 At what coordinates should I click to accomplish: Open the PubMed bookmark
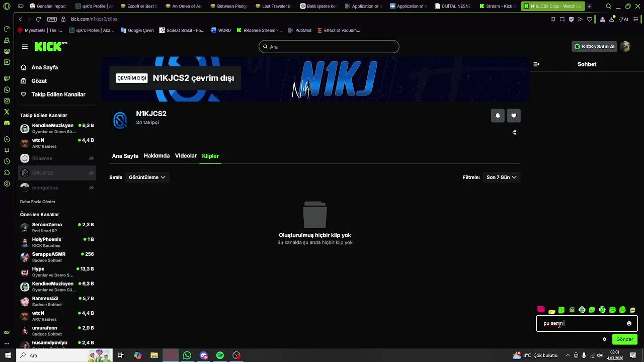click(299, 30)
